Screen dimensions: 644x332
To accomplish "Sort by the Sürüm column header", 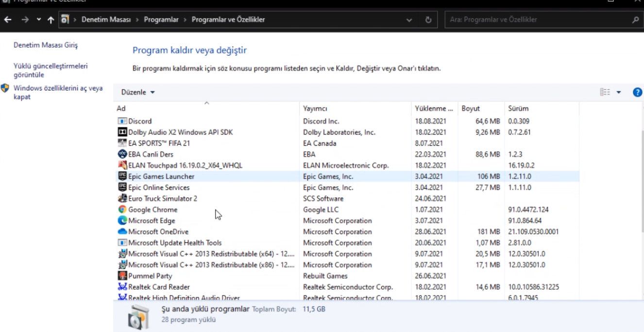I will 541,108.
